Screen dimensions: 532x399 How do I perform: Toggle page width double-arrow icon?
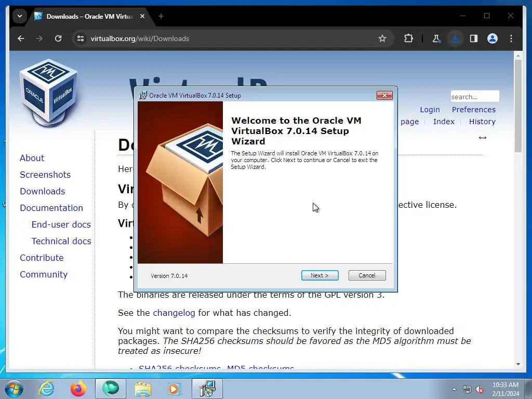pyautogui.click(x=483, y=137)
